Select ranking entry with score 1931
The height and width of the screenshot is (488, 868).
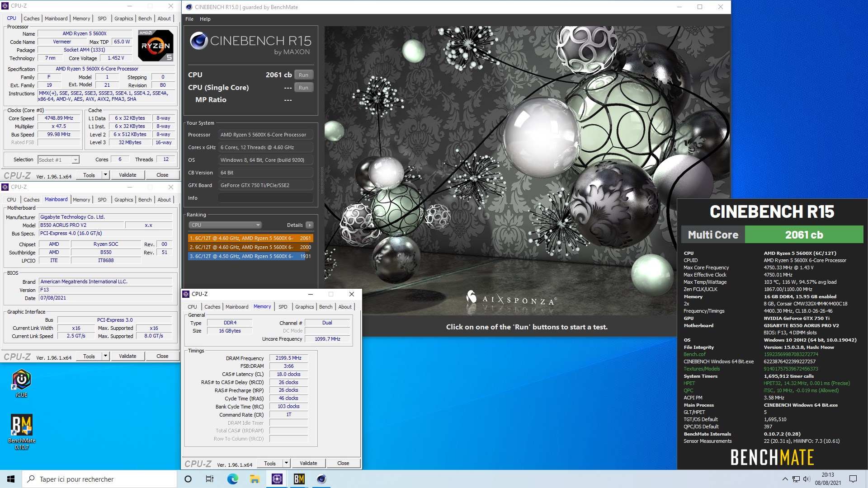coord(250,256)
